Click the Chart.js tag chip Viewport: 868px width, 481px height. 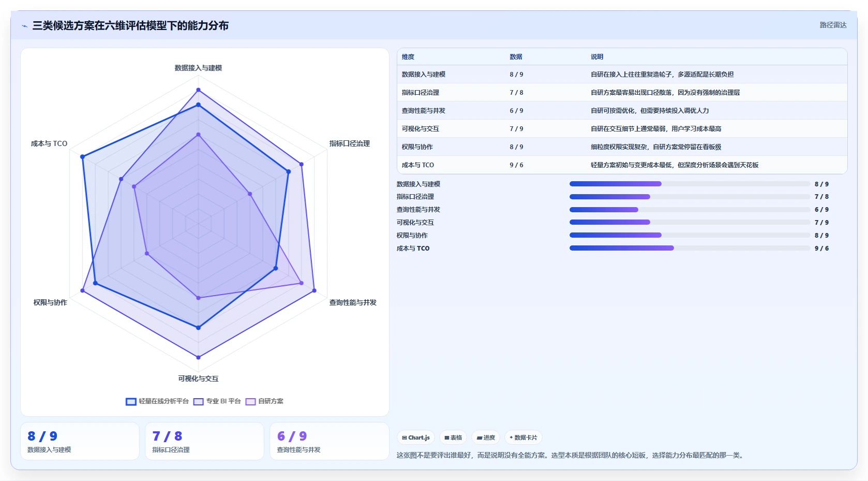tap(416, 438)
